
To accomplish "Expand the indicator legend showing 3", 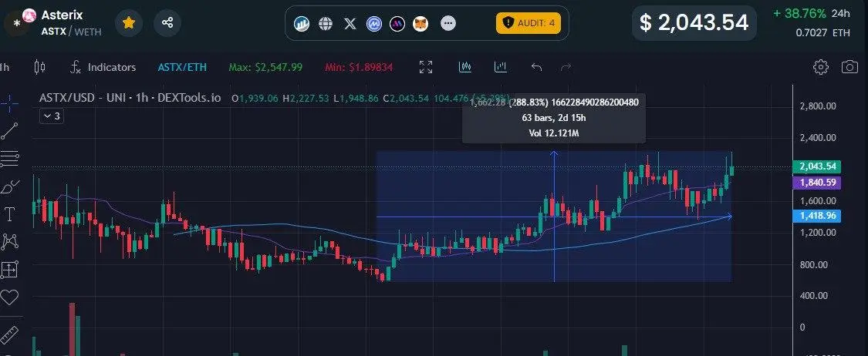I will point(51,116).
